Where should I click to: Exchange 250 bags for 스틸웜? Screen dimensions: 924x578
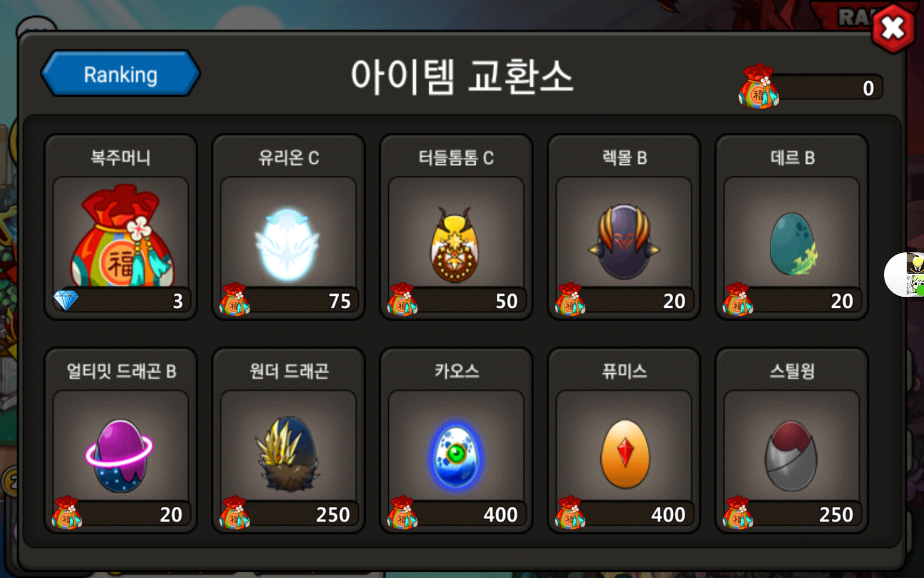[792, 514]
